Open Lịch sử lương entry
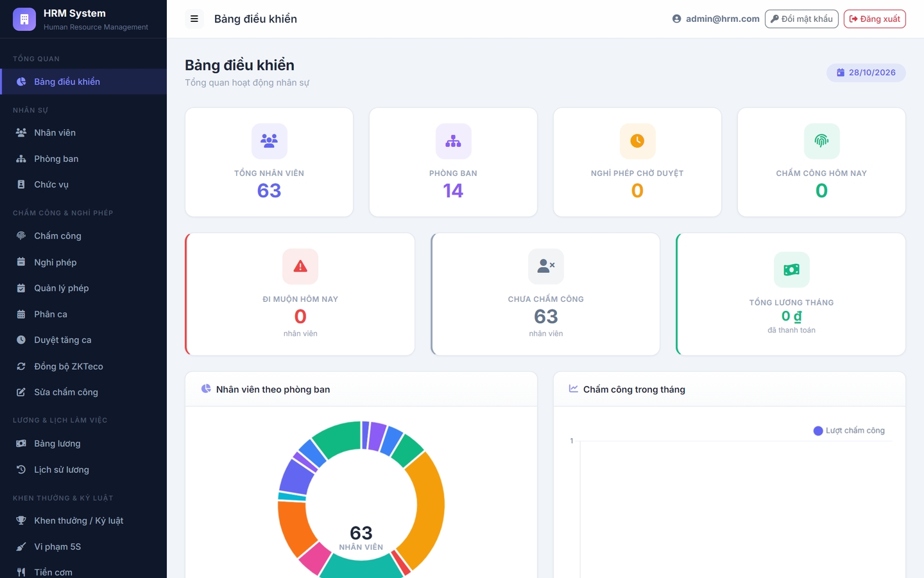This screenshot has width=924, height=578. 83,469
